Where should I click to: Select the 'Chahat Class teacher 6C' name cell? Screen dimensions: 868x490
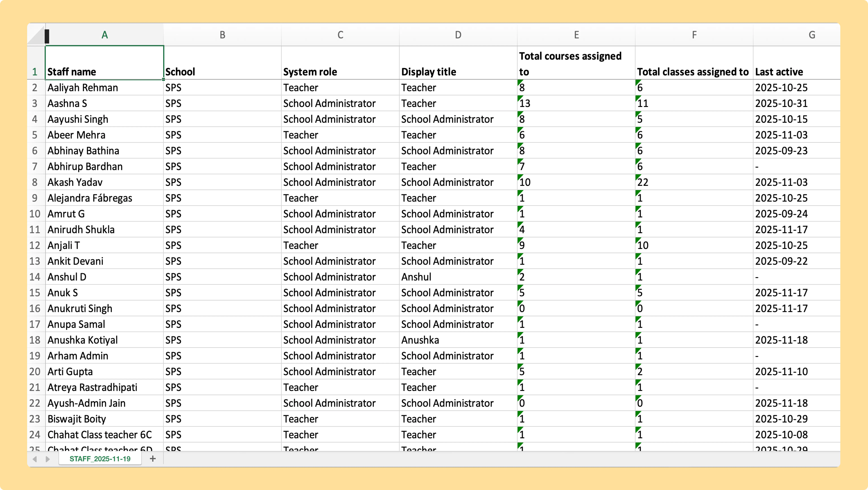104,434
